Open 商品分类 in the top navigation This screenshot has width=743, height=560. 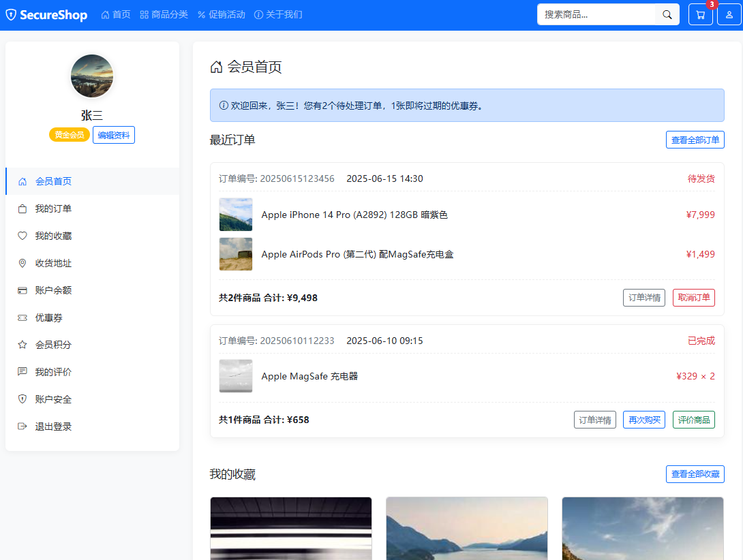(x=164, y=15)
